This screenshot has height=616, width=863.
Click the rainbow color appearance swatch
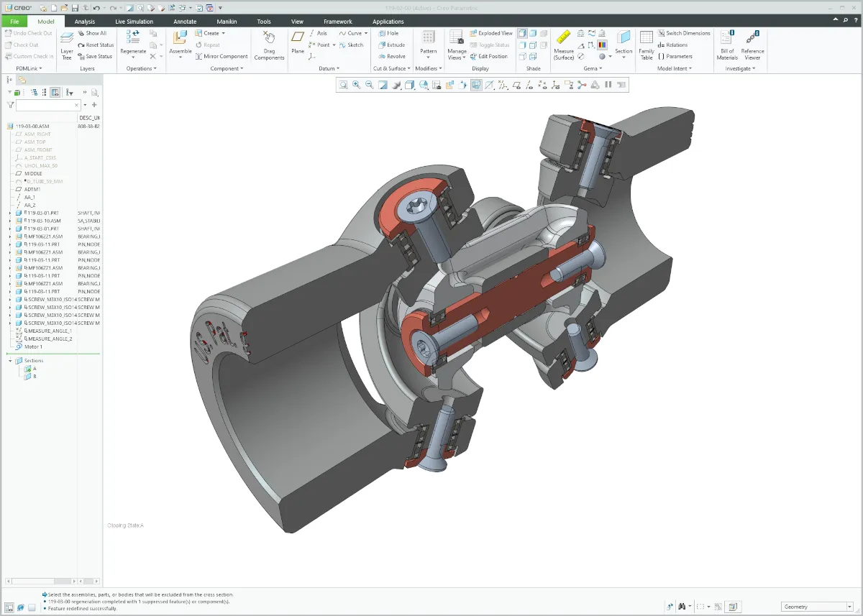[602, 45]
